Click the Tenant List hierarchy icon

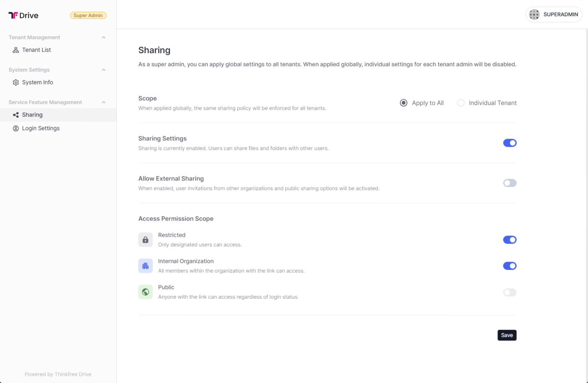[x=16, y=50]
